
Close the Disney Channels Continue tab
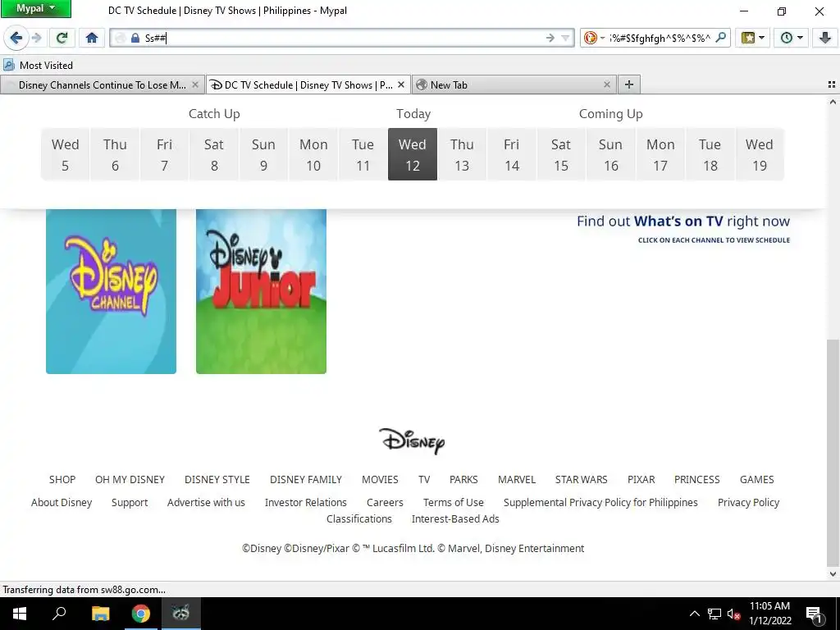[195, 84]
